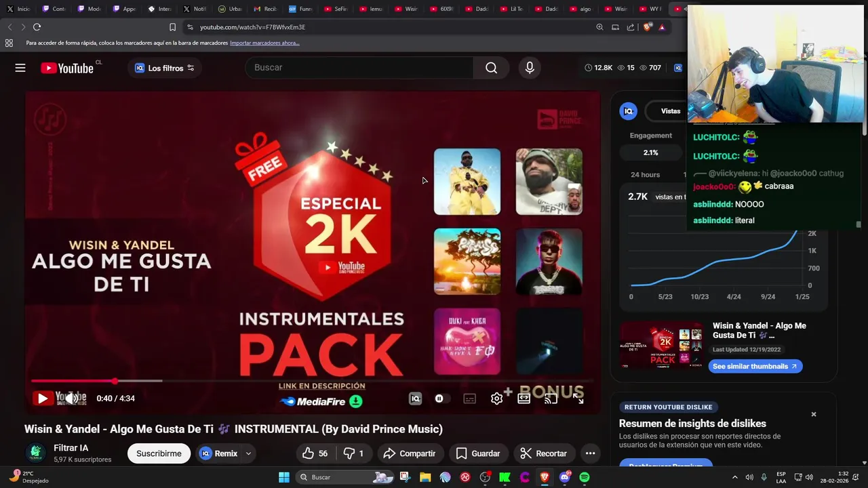The width and height of the screenshot is (868, 488).
Task: Open the vidIQ Los filtros button
Action: pyautogui.click(x=165, y=68)
